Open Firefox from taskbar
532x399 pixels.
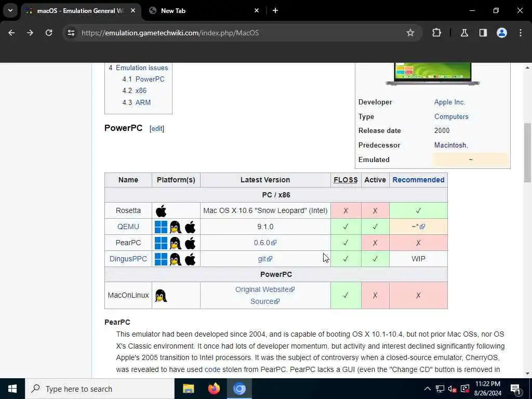pyautogui.click(x=214, y=389)
